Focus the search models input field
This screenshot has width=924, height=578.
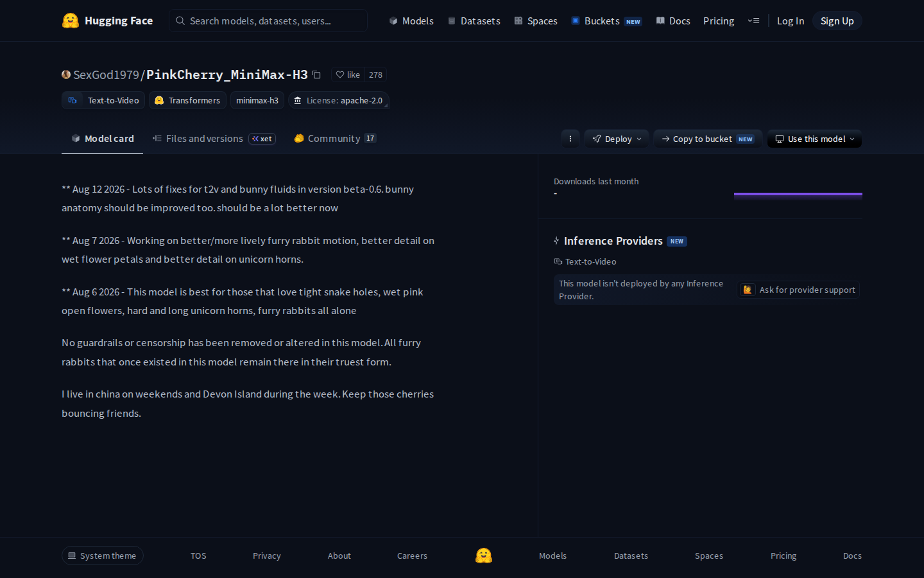[x=268, y=21]
